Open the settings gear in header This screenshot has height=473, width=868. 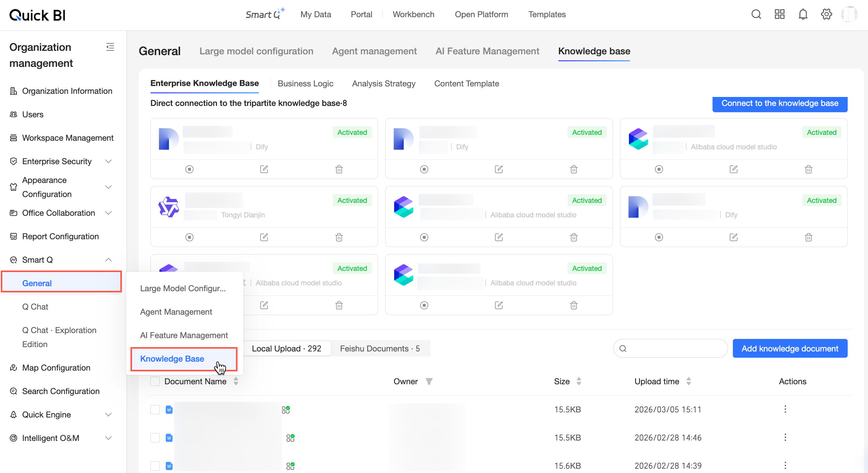click(827, 14)
